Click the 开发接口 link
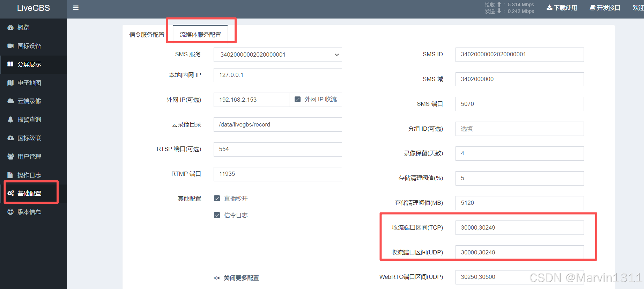Screen dimensions: 644x289 pyautogui.click(x=605, y=8)
